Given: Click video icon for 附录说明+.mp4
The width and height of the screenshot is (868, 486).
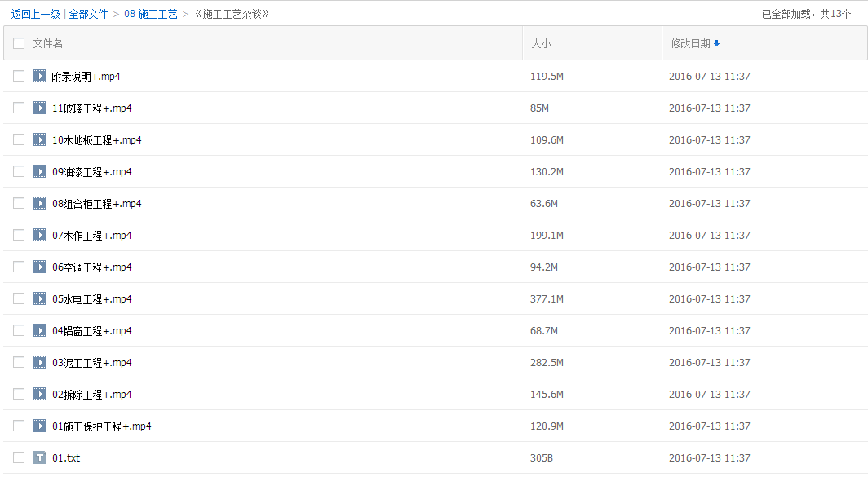Looking at the screenshot, I should tap(40, 77).
